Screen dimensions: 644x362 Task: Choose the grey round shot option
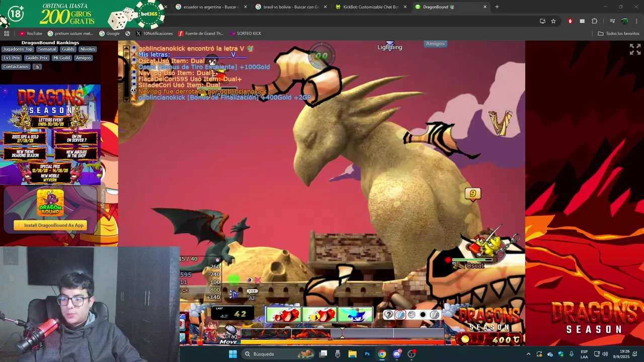tap(412, 315)
